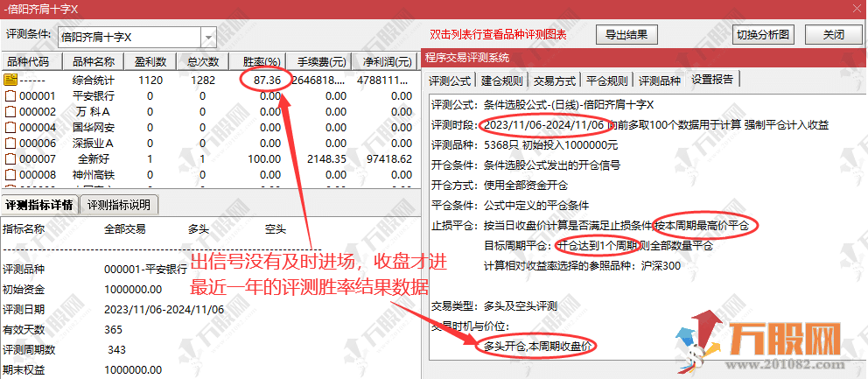Click the 综合统计 summary folder icon

click(x=11, y=80)
